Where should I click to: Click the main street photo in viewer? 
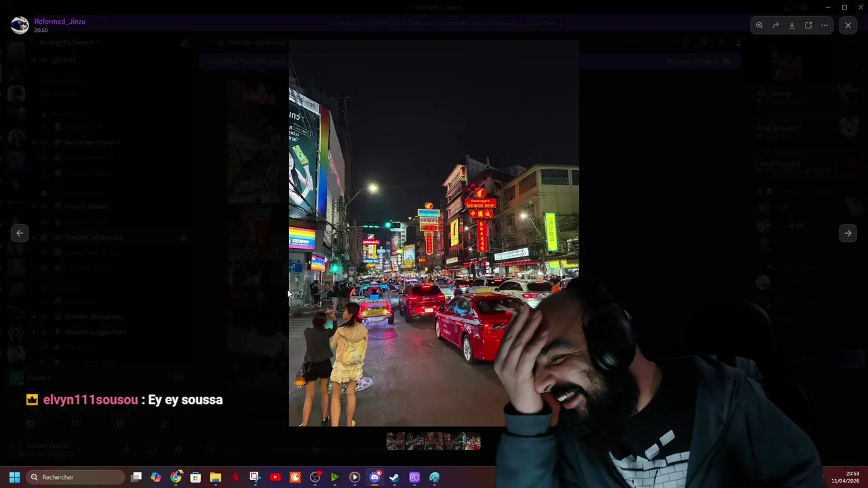coord(434,233)
